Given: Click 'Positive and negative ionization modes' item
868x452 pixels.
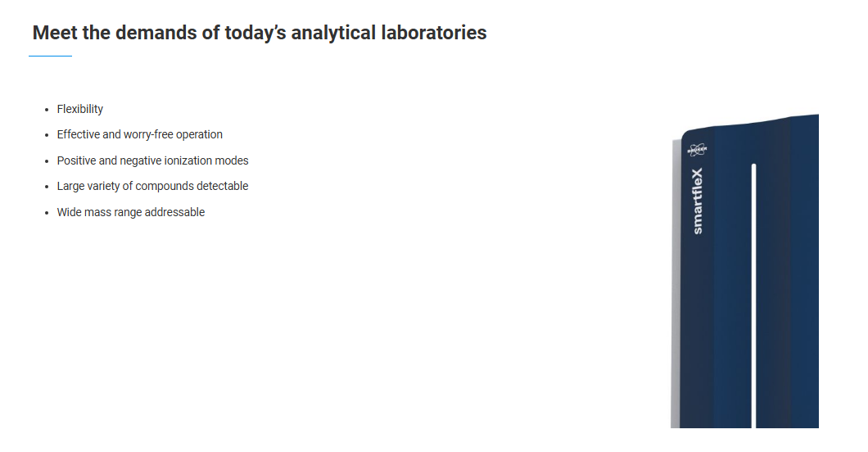Looking at the screenshot, I should 153,160.
